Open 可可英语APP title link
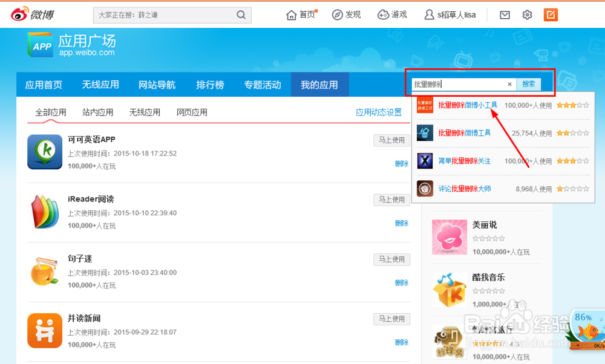The image size is (605, 364). pos(91,139)
